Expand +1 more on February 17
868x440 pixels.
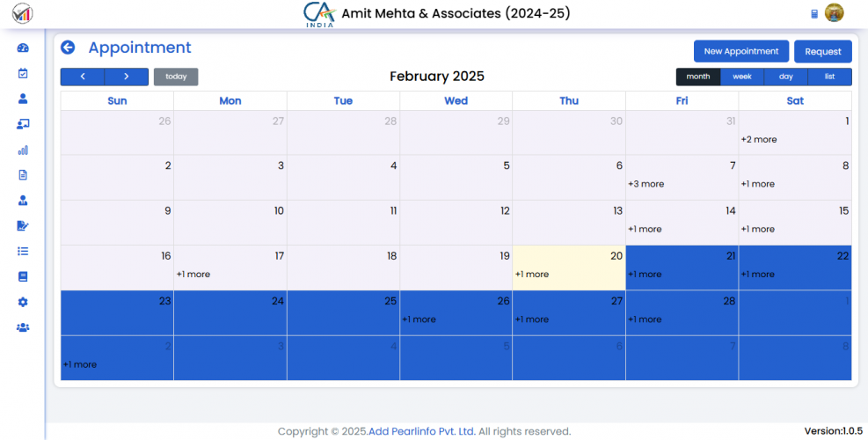193,274
